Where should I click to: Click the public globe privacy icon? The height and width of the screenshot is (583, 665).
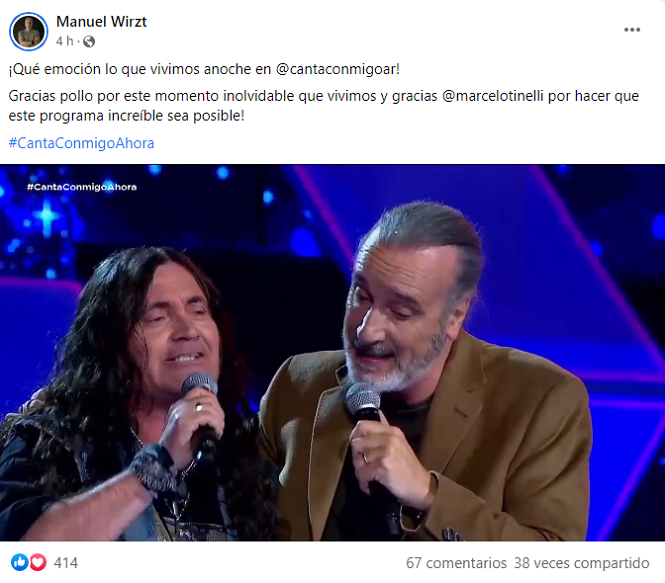tap(89, 42)
